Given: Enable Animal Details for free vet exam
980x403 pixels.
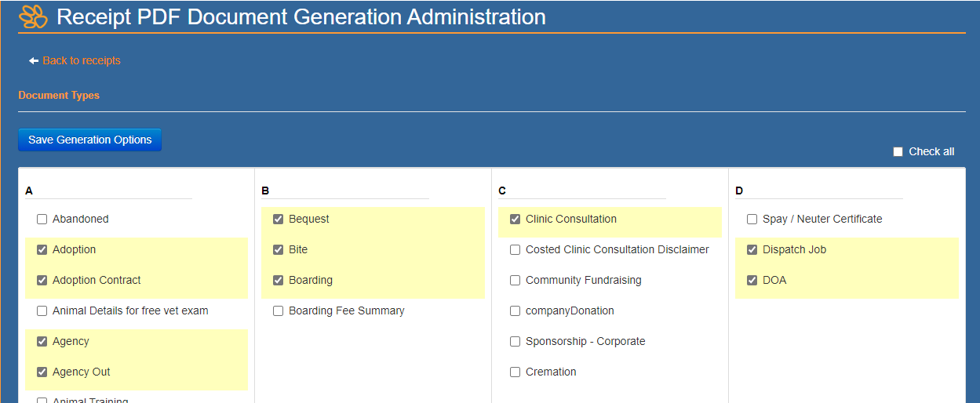Looking at the screenshot, I should pos(42,311).
